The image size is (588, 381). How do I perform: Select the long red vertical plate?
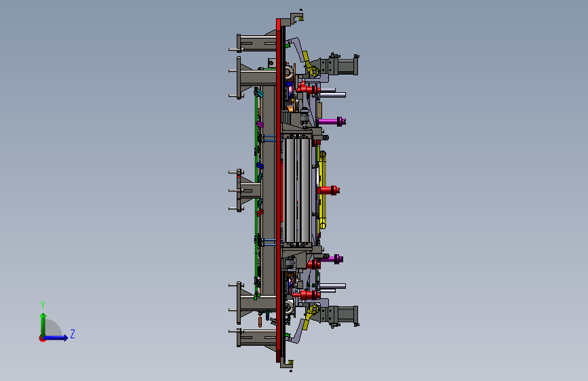(x=279, y=190)
